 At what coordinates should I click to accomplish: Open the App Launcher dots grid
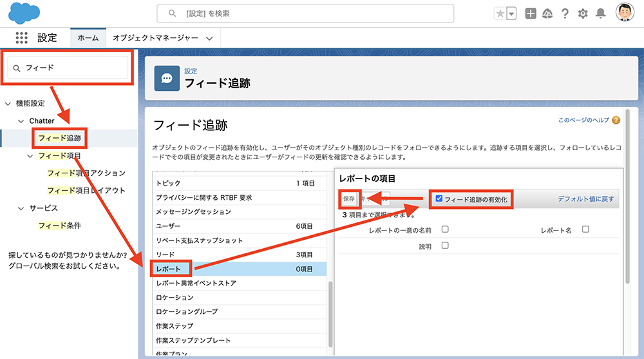21,38
